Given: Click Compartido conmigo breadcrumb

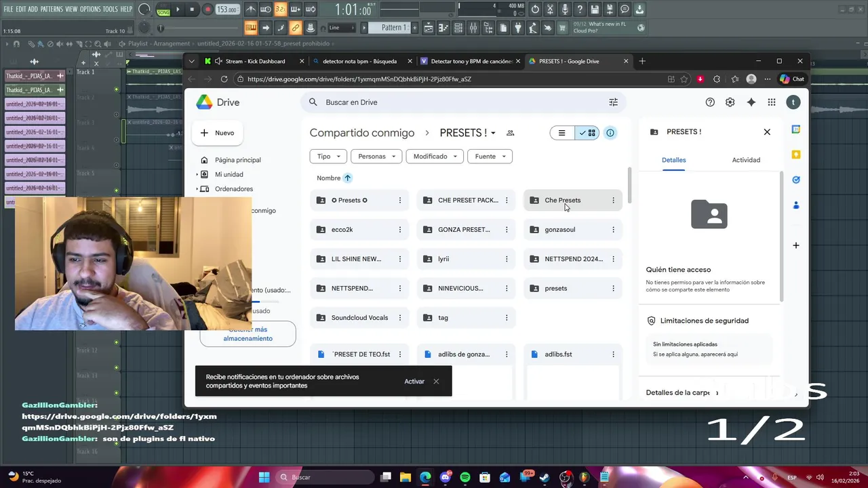Looking at the screenshot, I should pos(362,133).
